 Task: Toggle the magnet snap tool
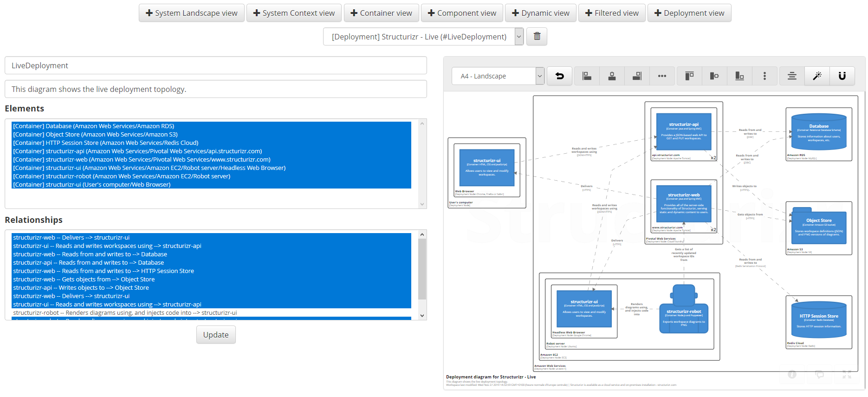click(842, 76)
